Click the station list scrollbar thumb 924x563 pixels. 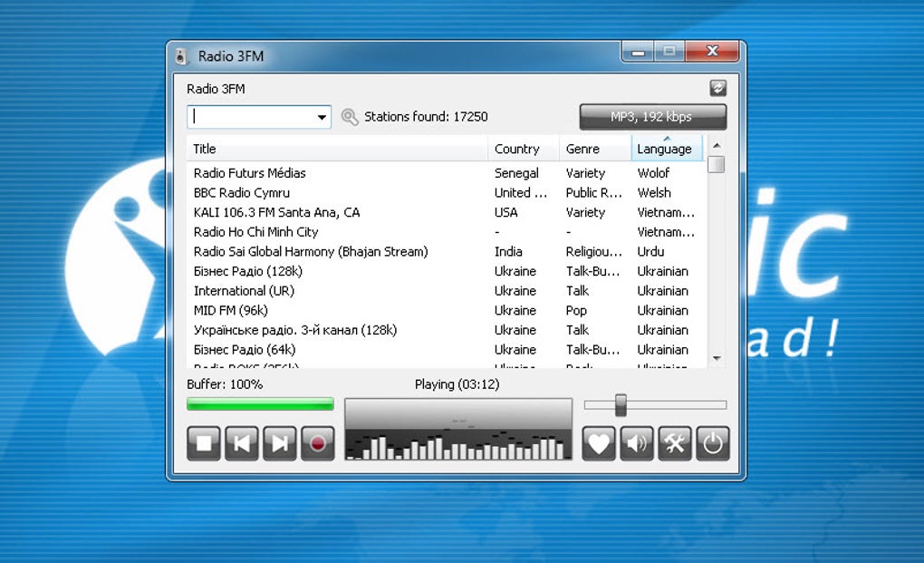[717, 164]
